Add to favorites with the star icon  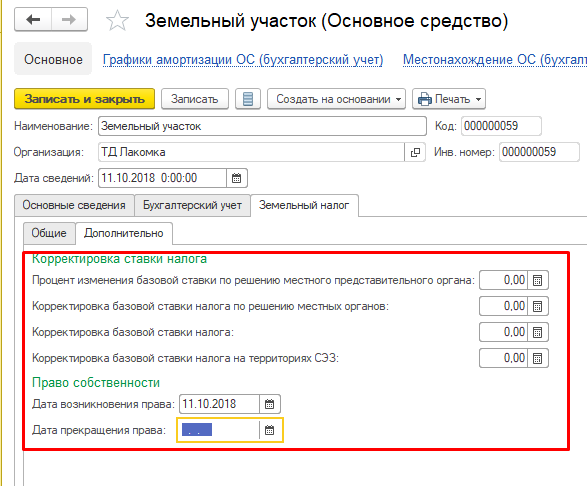pyautogui.click(x=117, y=21)
